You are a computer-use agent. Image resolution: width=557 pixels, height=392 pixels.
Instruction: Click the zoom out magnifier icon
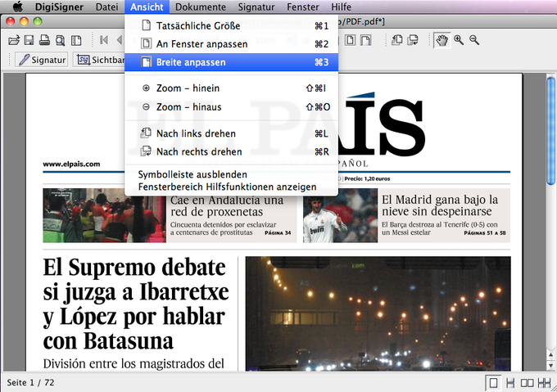pos(474,40)
